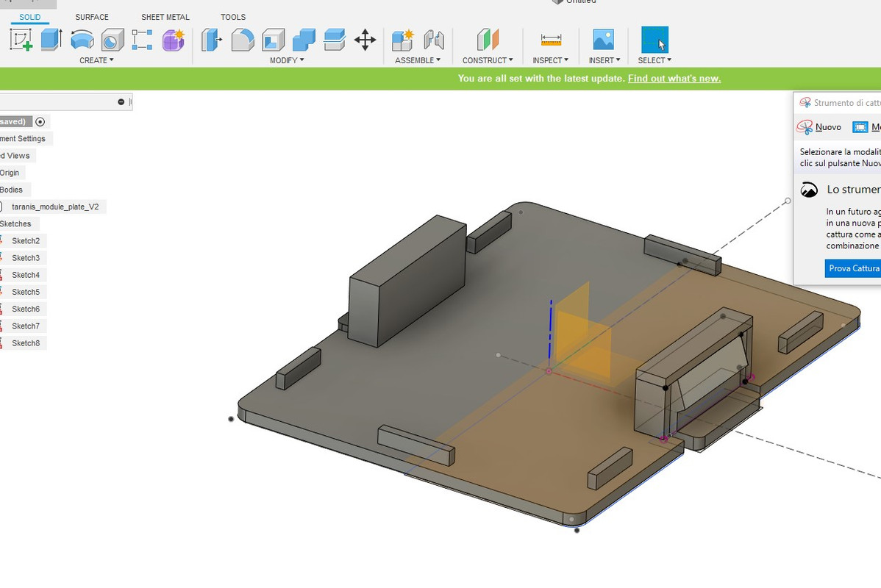Viewport: 881px width, 588px height.
Task: Open the SELECT dropdown menu
Action: click(x=654, y=60)
